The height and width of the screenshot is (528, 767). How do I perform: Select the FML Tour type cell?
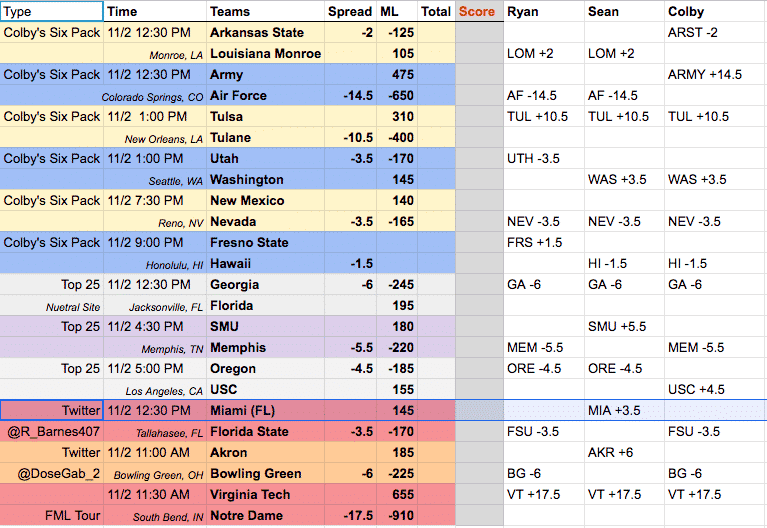[x=52, y=516]
